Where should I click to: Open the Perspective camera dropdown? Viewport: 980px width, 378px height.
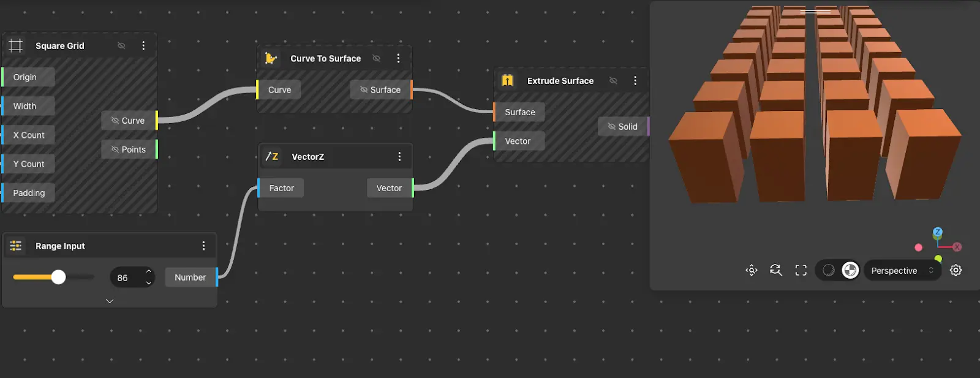(902, 270)
